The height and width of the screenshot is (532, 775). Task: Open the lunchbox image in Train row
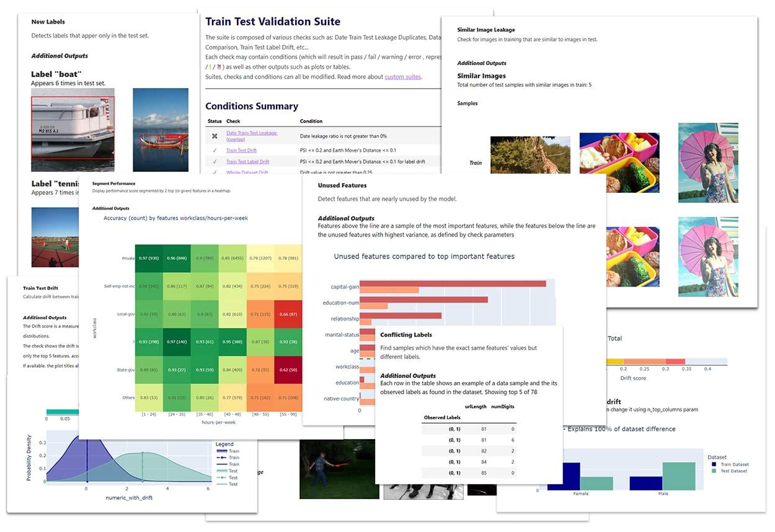619,162
